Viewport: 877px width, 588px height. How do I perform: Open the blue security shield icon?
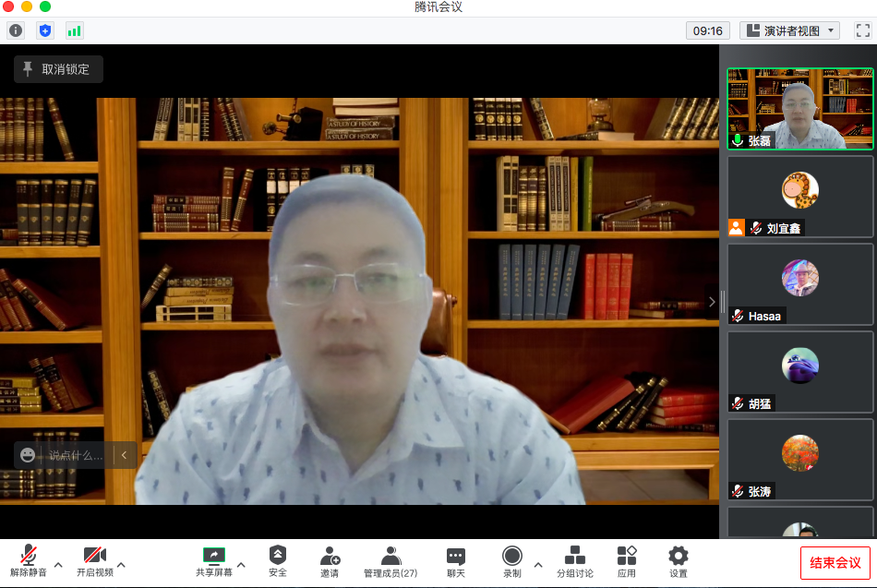point(45,30)
